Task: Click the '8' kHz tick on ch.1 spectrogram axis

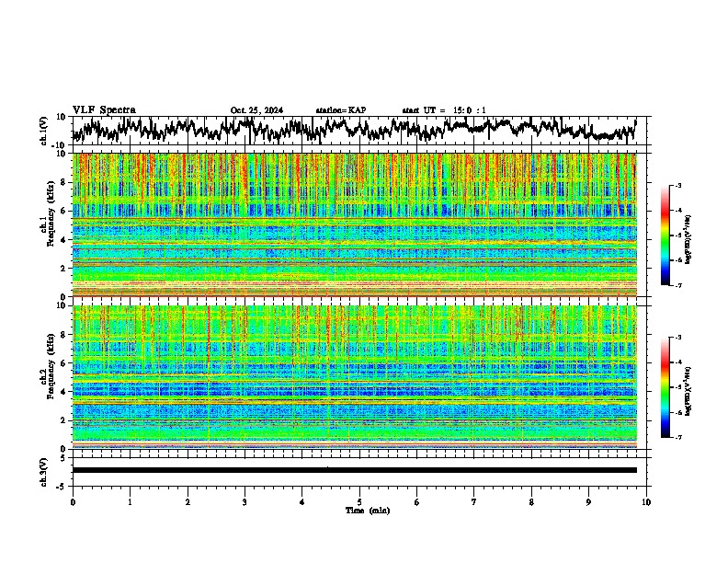Action: 63,182
